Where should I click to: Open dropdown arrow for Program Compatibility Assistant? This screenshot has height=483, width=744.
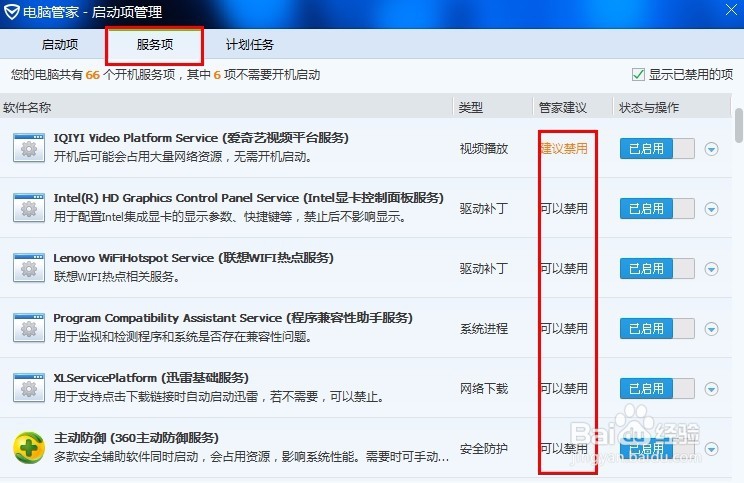click(711, 329)
